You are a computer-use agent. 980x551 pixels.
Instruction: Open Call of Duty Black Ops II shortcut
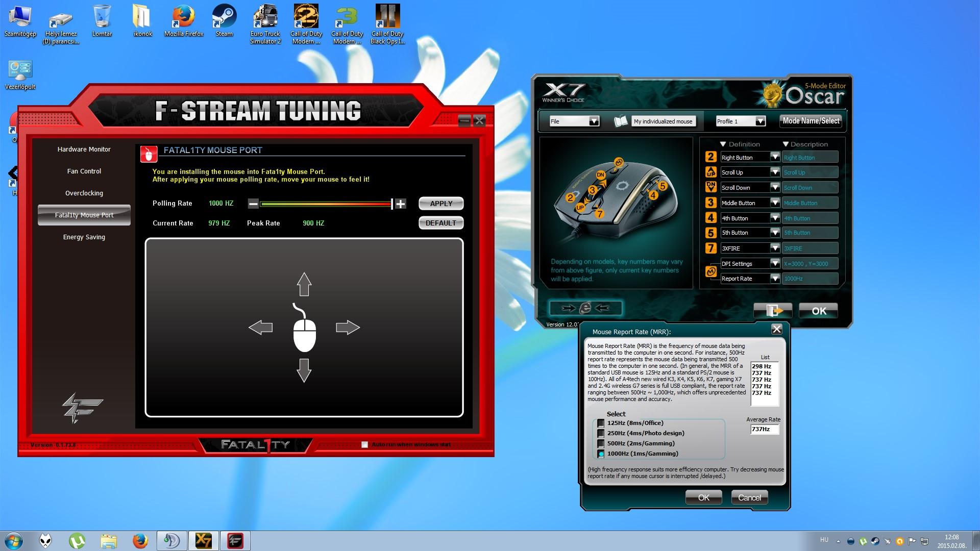pyautogui.click(x=387, y=24)
